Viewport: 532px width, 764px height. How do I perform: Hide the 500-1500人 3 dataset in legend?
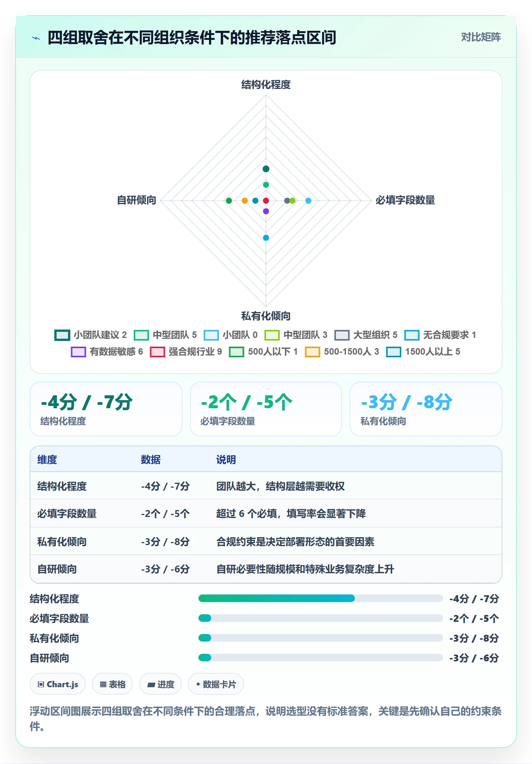pyautogui.click(x=342, y=352)
